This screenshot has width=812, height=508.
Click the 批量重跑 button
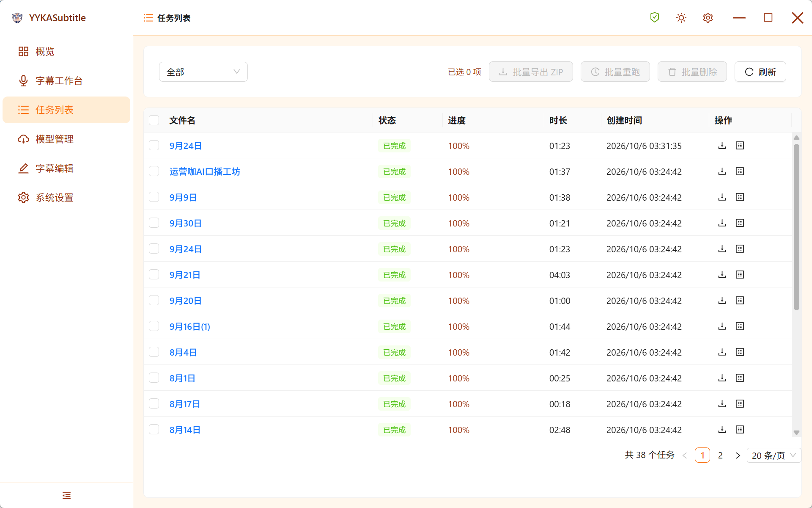[x=615, y=72]
